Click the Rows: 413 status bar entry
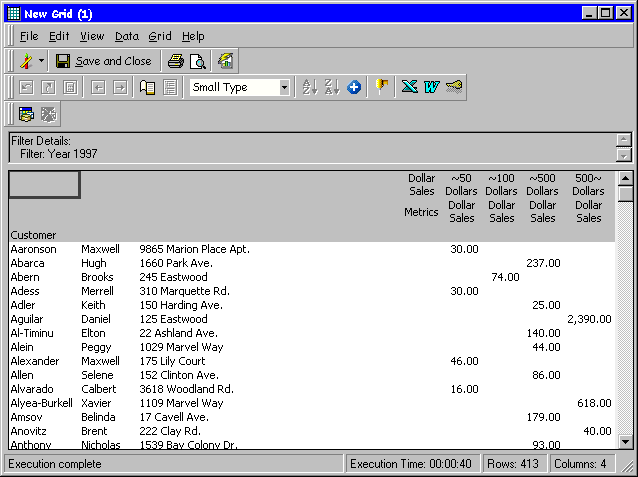Screen dimensions: 638x477 pos(513,464)
